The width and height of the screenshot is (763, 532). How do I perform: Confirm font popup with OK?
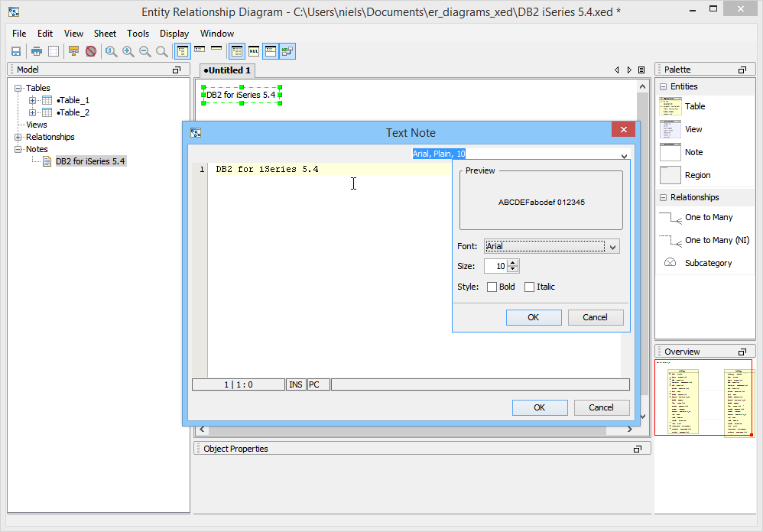click(x=534, y=317)
